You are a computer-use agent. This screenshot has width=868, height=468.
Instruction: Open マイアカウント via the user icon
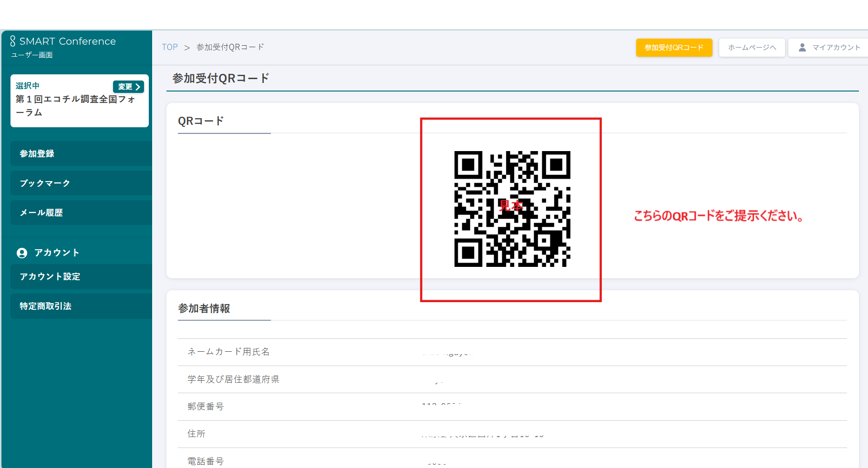coord(802,48)
